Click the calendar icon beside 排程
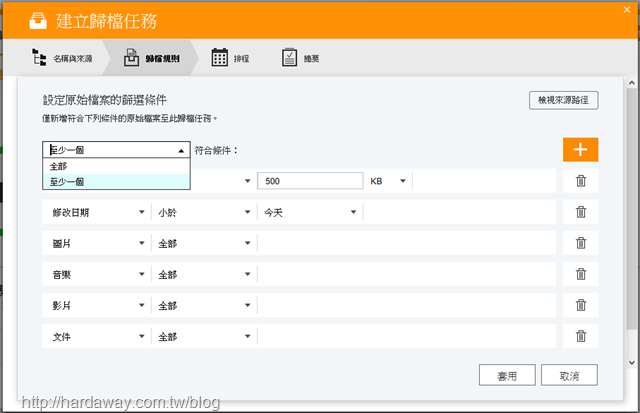Screen dimensions: 640x413 (x=220, y=57)
